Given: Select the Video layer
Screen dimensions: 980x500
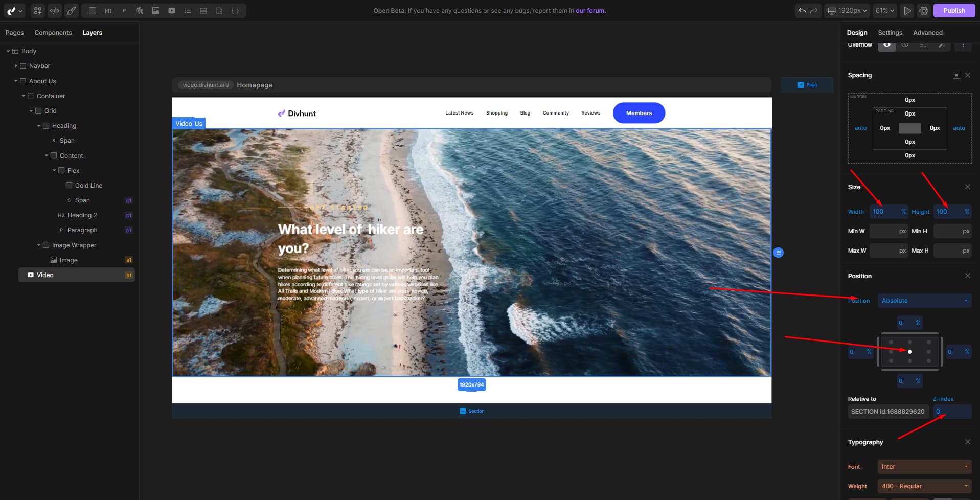Looking at the screenshot, I should (x=77, y=275).
